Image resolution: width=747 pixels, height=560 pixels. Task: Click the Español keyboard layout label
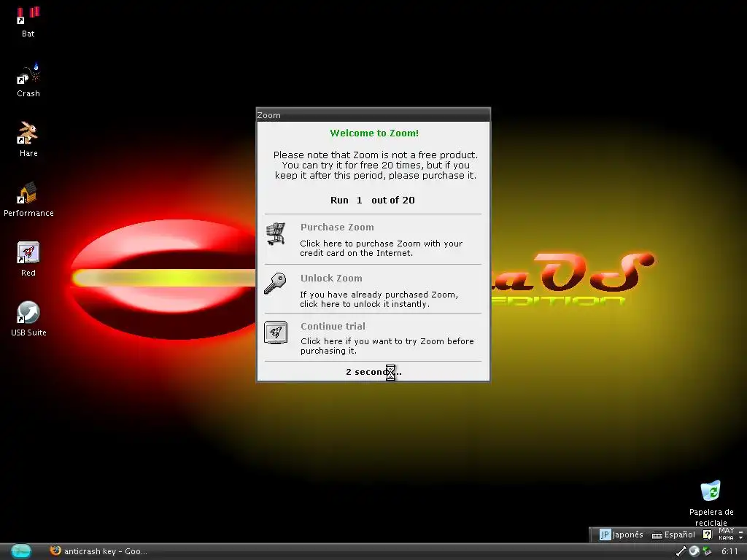pos(679,534)
